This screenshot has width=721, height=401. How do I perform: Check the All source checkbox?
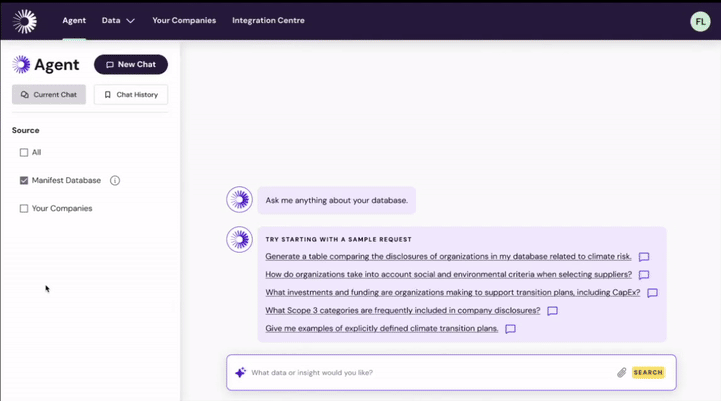pyautogui.click(x=24, y=153)
